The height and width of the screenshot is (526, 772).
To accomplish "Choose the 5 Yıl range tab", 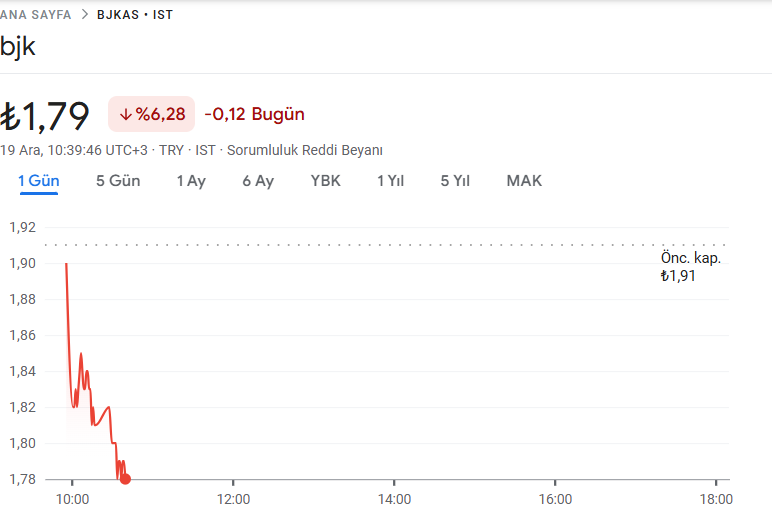I will click(455, 181).
